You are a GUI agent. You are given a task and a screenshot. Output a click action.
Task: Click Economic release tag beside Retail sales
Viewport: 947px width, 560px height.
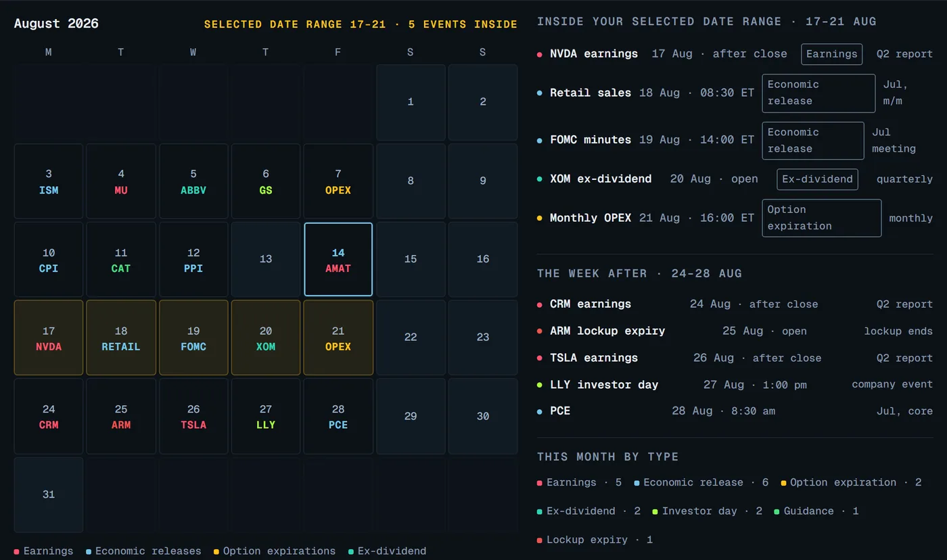818,93
